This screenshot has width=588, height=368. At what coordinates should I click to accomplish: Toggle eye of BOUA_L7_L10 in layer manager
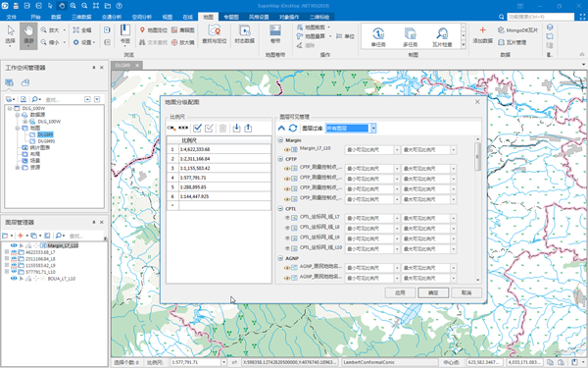point(14,279)
